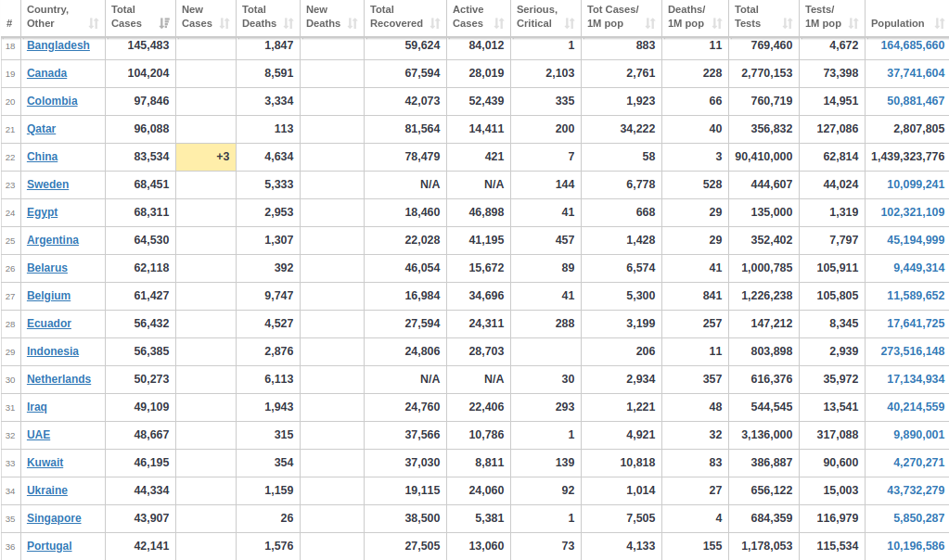This screenshot has width=949, height=560.
Task: Open the Ecuador country link
Action: pyautogui.click(x=49, y=324)
